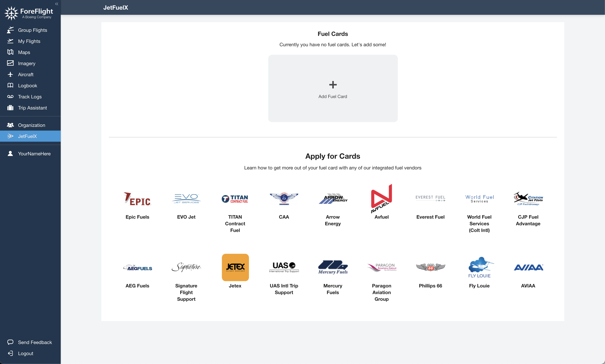Click the Imagery icon in sidebar
Image resolution: width=605 pixels, height=364 pixels.
(10, 63)
